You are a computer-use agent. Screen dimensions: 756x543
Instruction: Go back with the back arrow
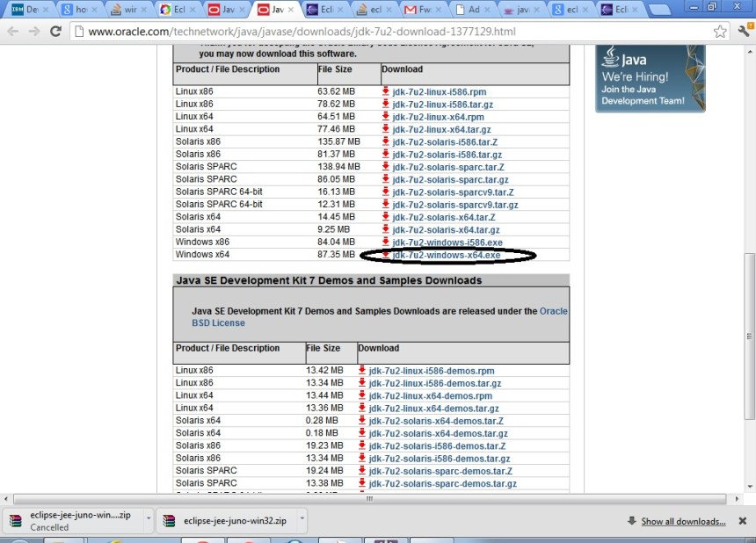13,32
